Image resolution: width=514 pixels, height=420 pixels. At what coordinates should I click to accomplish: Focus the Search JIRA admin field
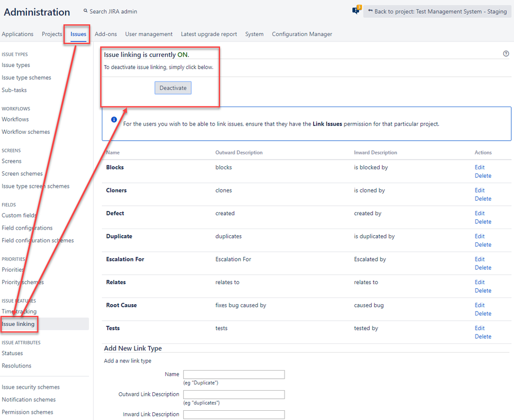(113, 11)
